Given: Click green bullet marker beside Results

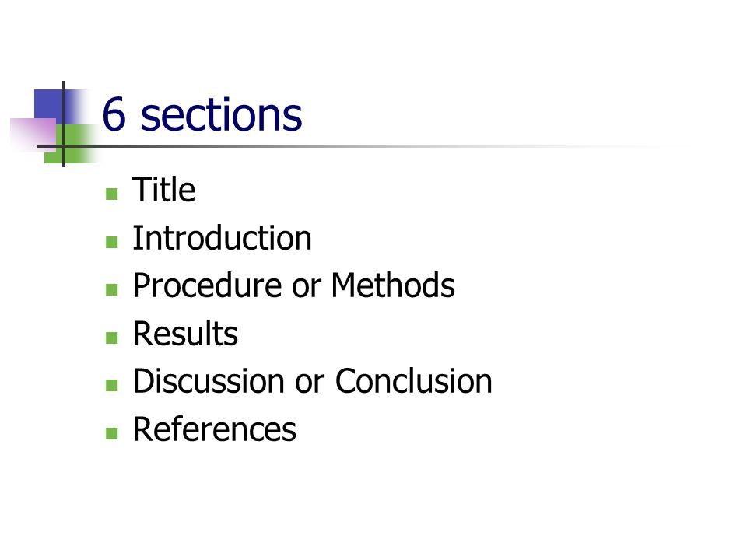Looking at the screenshot, I should click(x=112, y=338).
